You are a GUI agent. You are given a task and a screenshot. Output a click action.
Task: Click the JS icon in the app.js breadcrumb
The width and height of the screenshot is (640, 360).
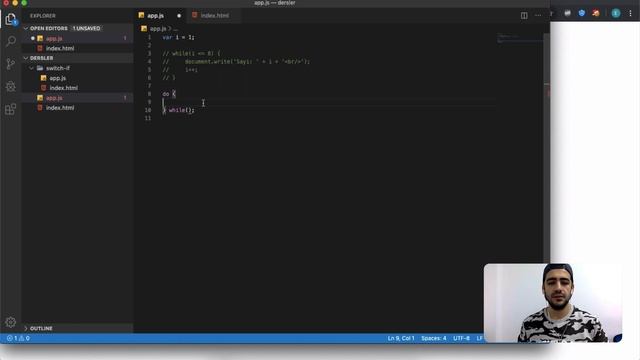coord(144,29)
